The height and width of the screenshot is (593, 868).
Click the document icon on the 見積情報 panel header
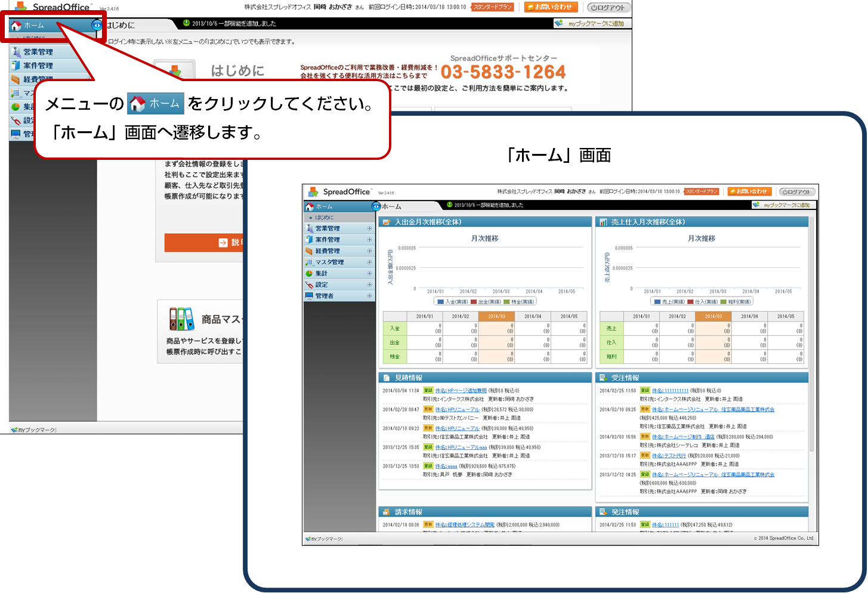pos(387,378)
